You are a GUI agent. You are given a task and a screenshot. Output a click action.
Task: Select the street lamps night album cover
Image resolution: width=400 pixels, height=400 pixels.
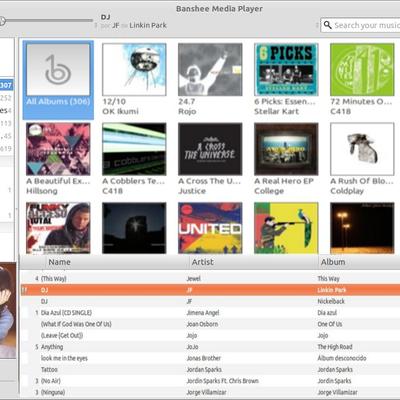362,228
